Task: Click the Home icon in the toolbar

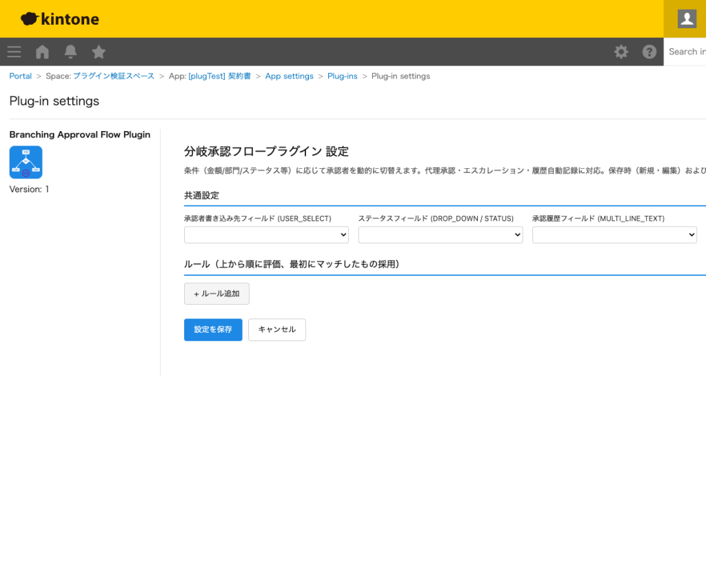Action: 41,52
